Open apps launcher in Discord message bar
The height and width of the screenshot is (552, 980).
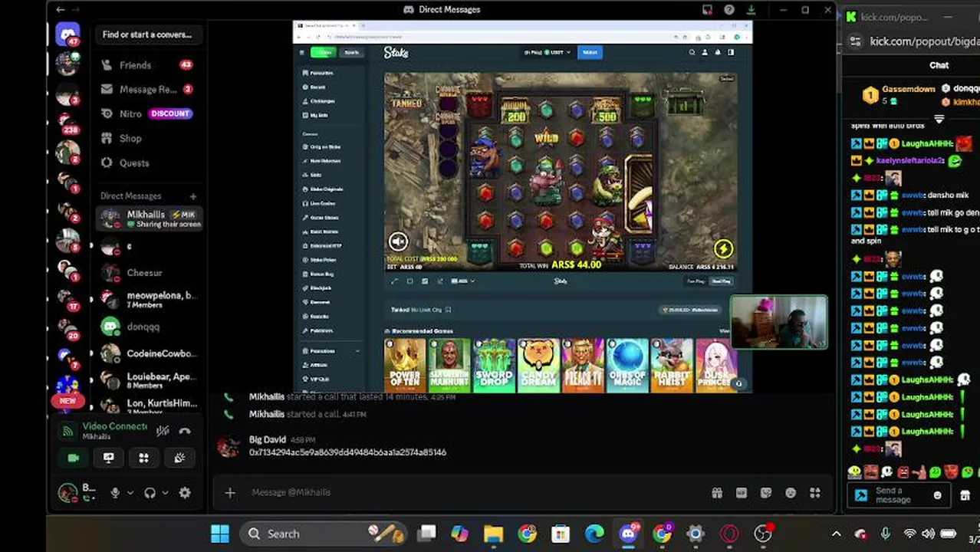pyautogui.click(x=815, y=493)
